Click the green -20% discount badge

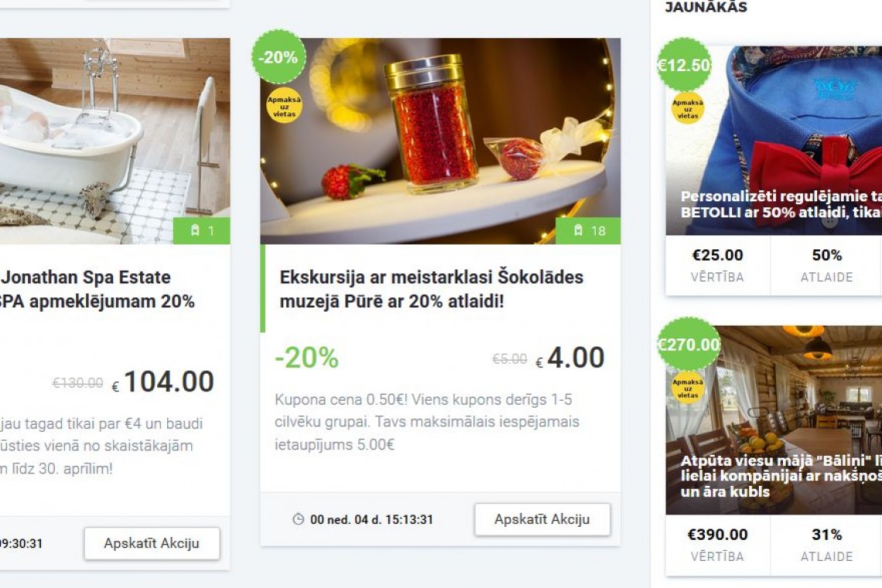[x=279, y=56]
